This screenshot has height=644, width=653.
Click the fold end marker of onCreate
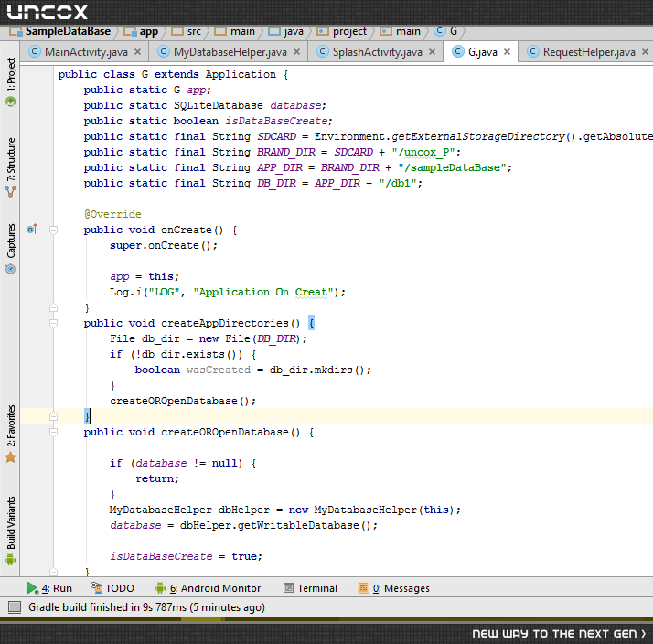(x=53, y=308)
